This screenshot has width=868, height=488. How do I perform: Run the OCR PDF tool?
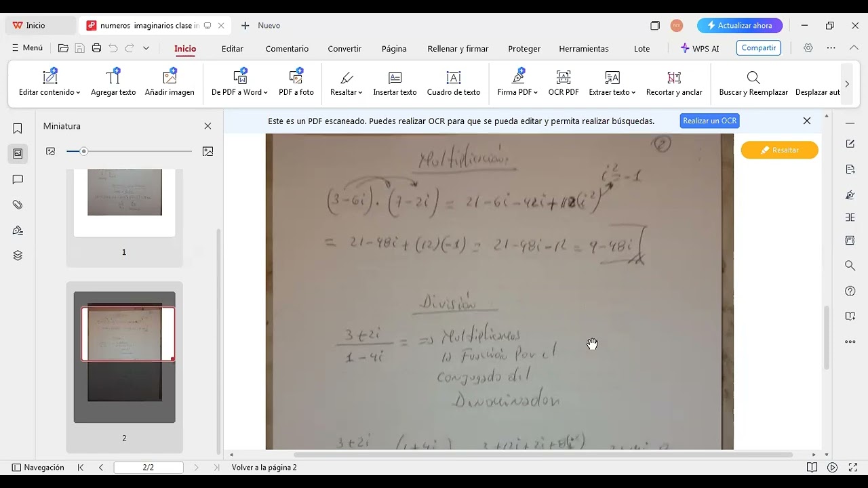[x=564, y=83]
